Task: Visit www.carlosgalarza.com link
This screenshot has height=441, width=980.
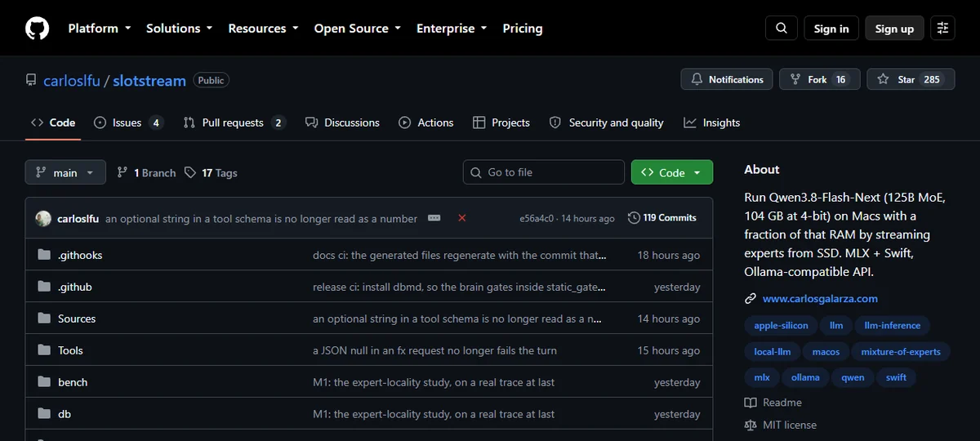Action: pos(820,299)
